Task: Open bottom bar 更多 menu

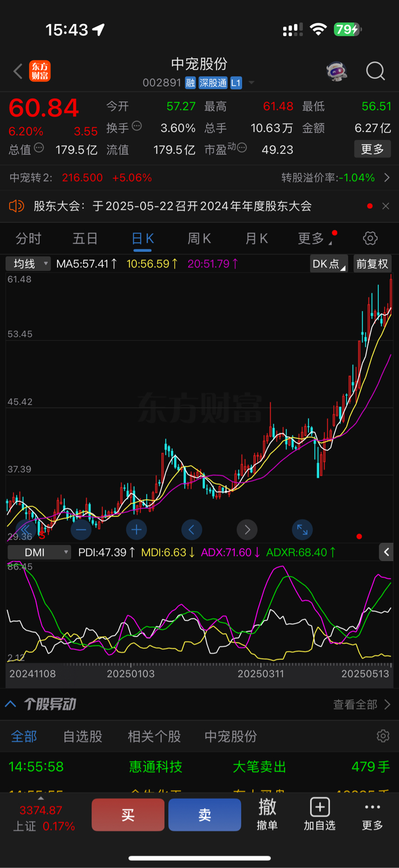Action: click(x=373, y=814)
